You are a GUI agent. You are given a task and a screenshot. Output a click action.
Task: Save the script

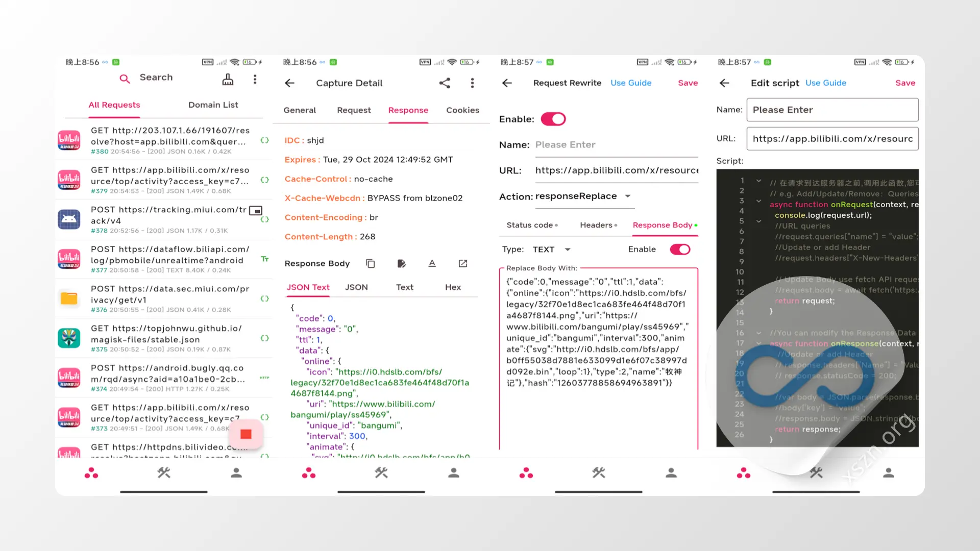[905, 83]
